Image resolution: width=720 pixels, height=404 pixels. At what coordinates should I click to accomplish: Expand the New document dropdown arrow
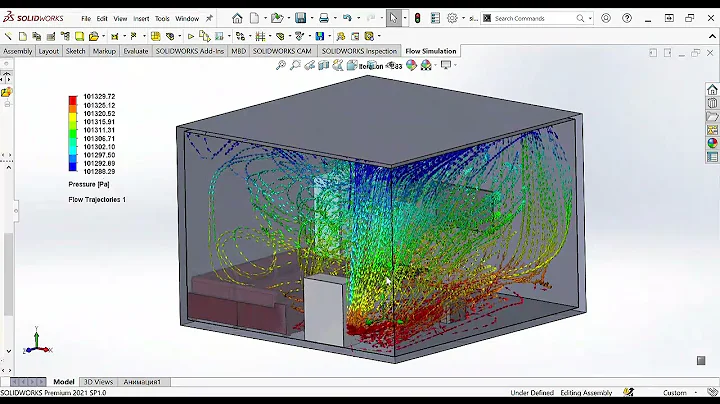tap(265, 18)
